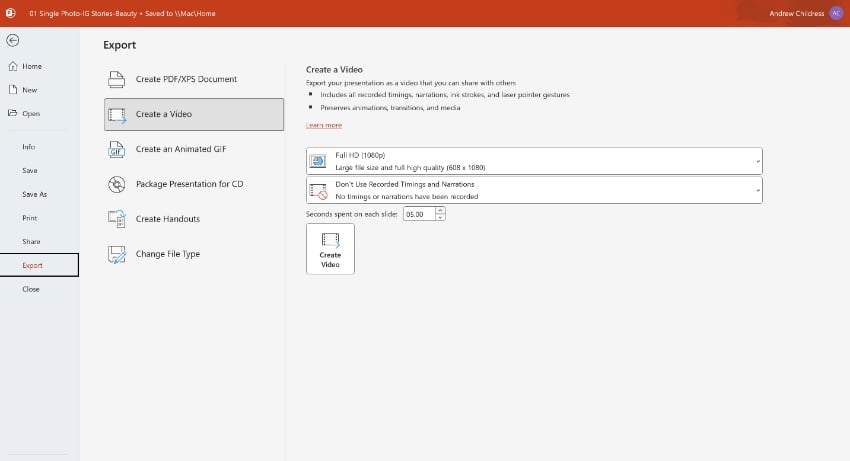Click the Home icon in sidebar
Screen dimensions: 850x461
pyautogui.click(x=13, y=67)
